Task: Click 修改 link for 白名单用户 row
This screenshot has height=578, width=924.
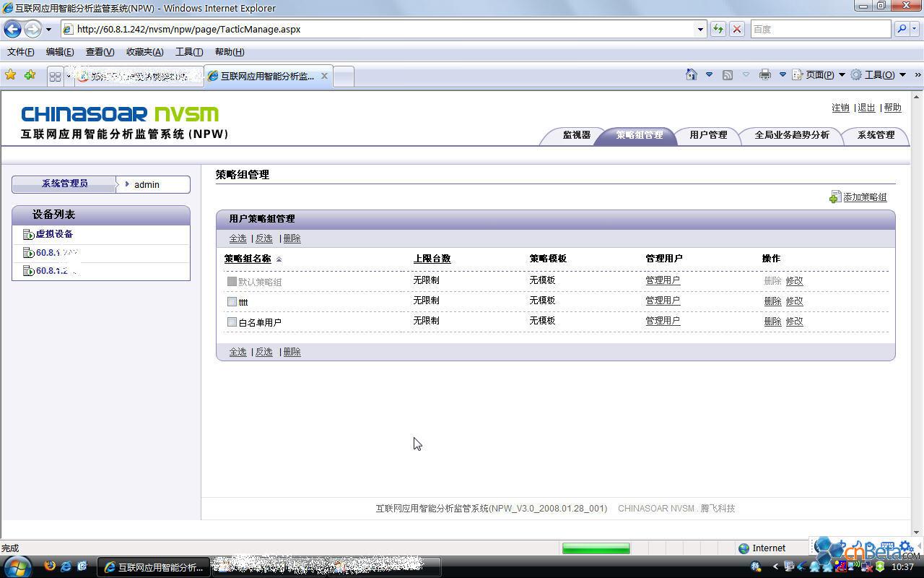Action: (794, 322)
